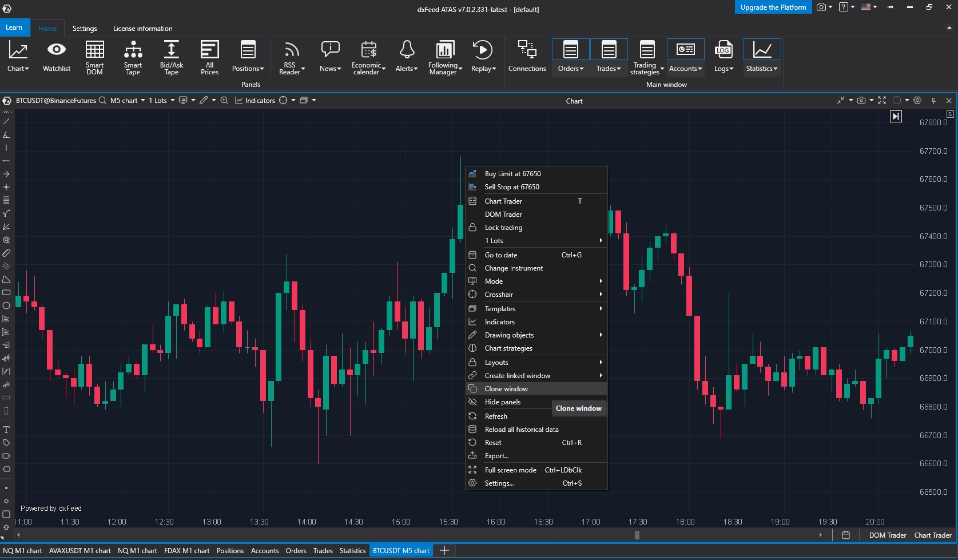Open the Bid/Ask Tape panel
Viewport: 958px width, 560px height.
click(x=171, y=57)
